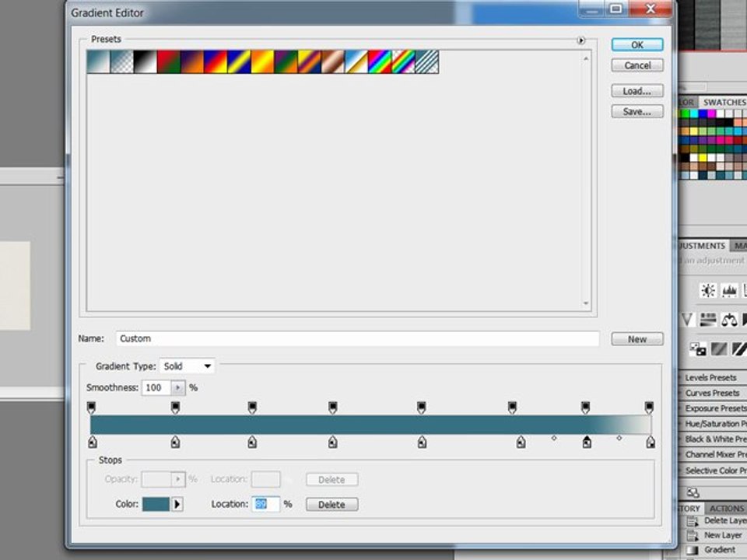Pick the blue-red-yellow gradient preset
The width and height of the screenshot is (747, 560).
[216, 62]
